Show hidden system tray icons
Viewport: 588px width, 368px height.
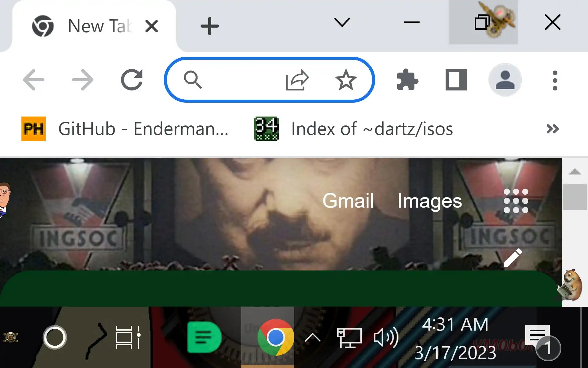(x=312, y=338)
